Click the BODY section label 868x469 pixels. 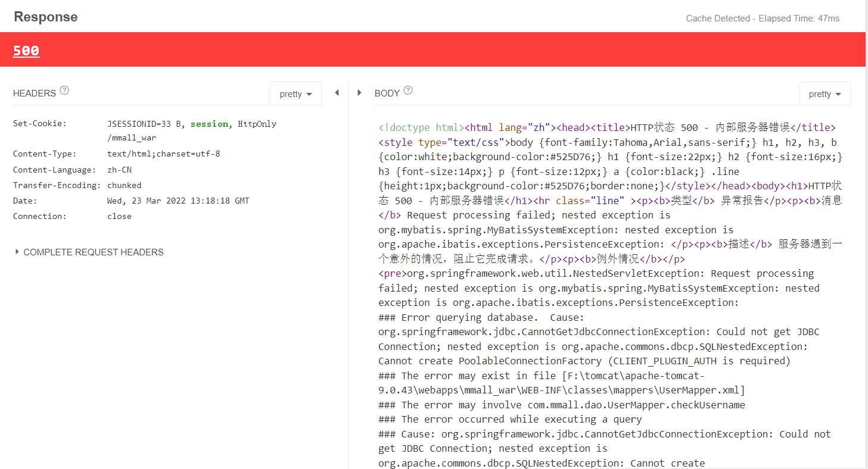(x=387, y=93)
